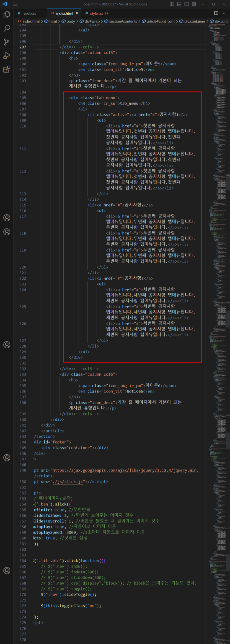
Task: Click the 아이콘6 span line
Action: coord(127,386)
